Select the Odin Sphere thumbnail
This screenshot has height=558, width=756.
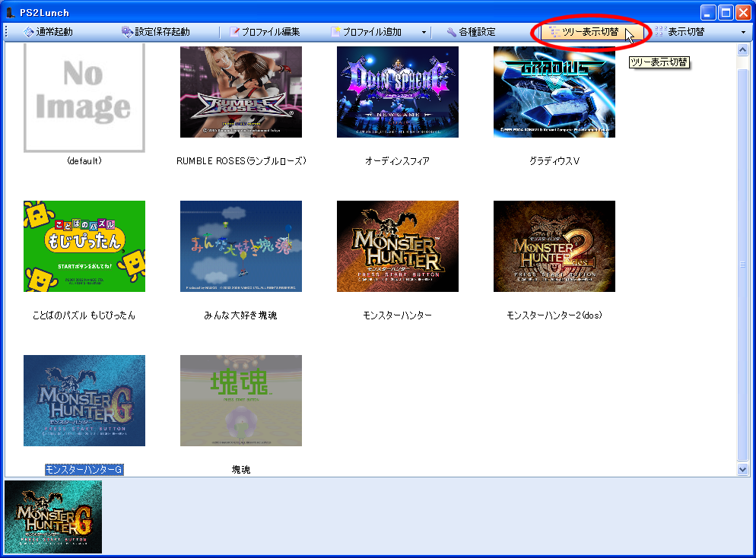coord(398,92)
